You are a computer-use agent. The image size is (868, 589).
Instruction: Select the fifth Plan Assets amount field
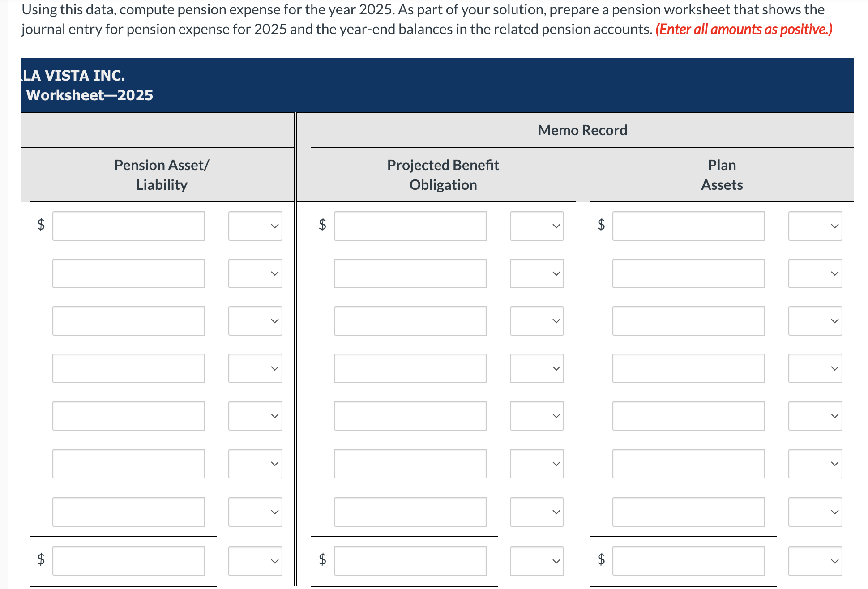tap(688, 416)
